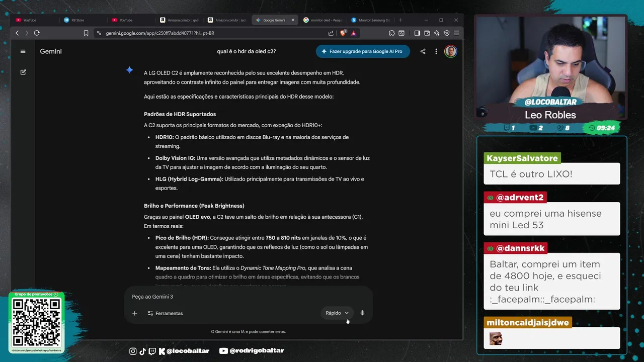
Task: Switch to the Amazon.com.br ssd tab
Action: (x=227, y=20)
